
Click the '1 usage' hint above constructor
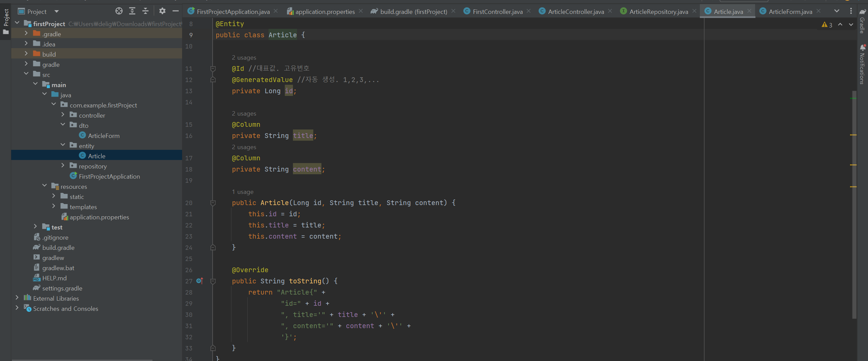pos(242,192)
